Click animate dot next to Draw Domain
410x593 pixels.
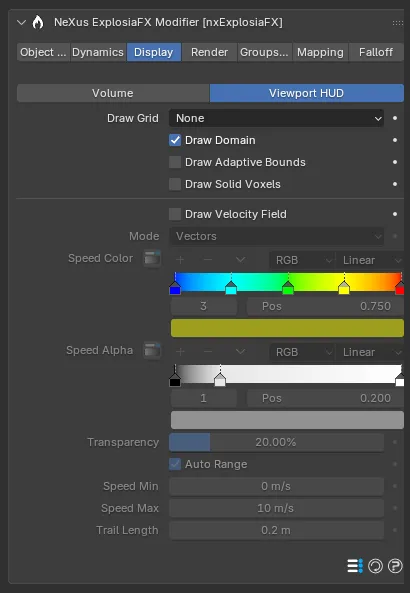tap(395, 140)
